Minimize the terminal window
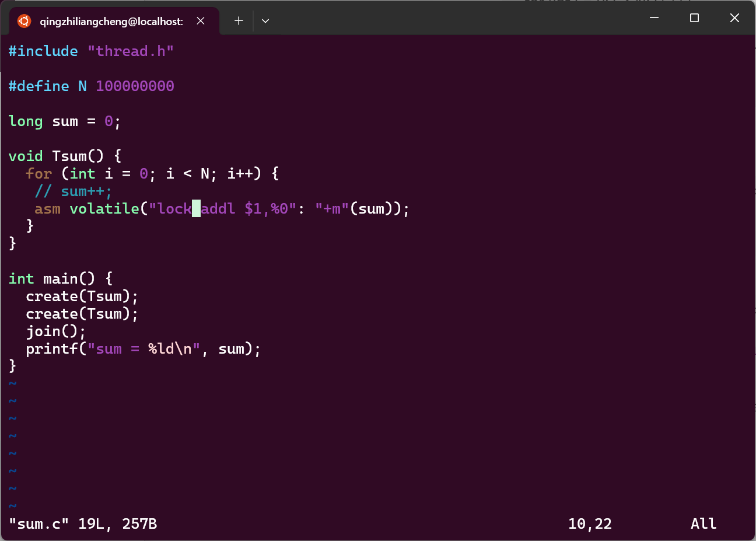 (x=654, y=18)
